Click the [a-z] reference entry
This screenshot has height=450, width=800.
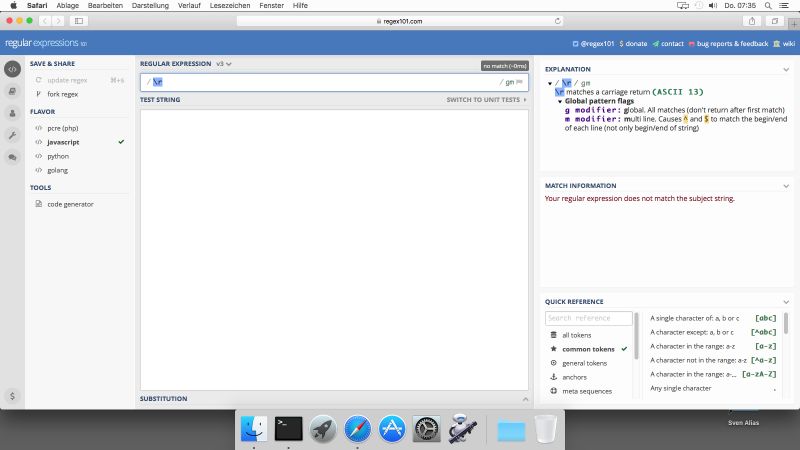[x=713, y=346]
